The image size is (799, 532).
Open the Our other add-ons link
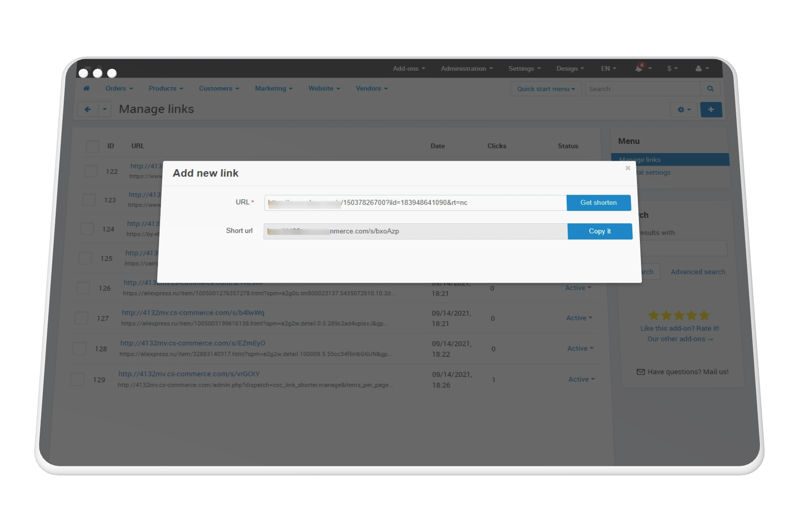tap(680, 339)
